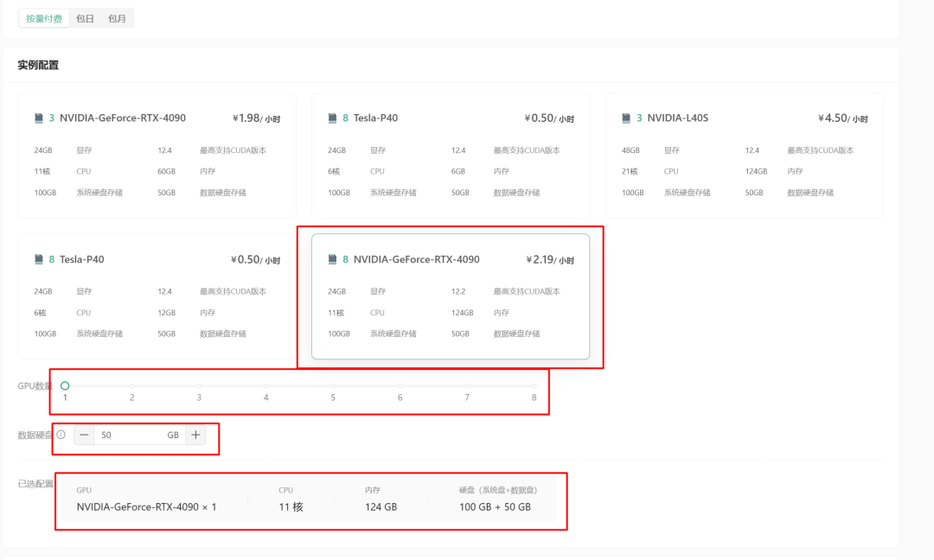Screen dimensions: 934x560
Task: Choose the NVIDIA-GeForce-RTX-4090 card priced ¥2.19
Action: point(451,296)
